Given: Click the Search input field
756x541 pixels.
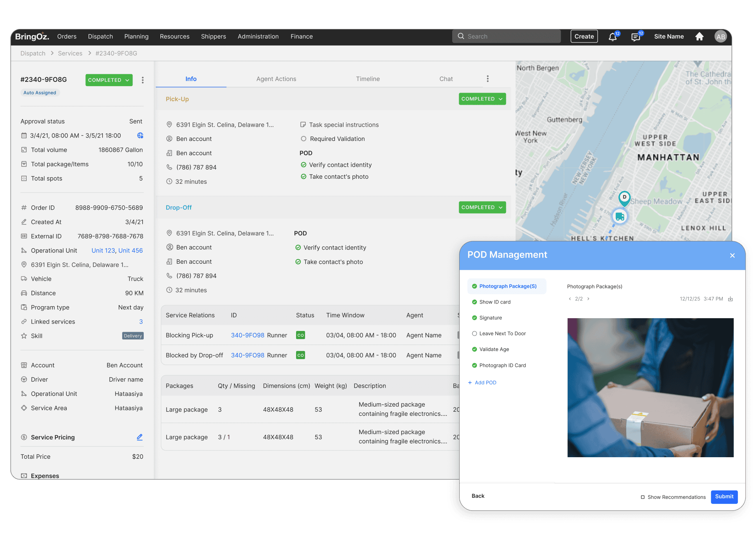Looking at the screenshot, I should click(x=506, y=36).
